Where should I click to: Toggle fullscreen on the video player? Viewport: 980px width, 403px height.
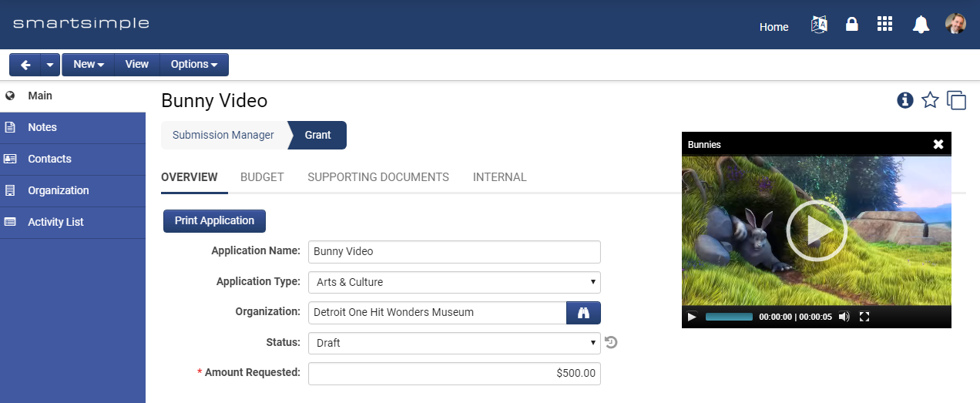[x=864, y=317]
